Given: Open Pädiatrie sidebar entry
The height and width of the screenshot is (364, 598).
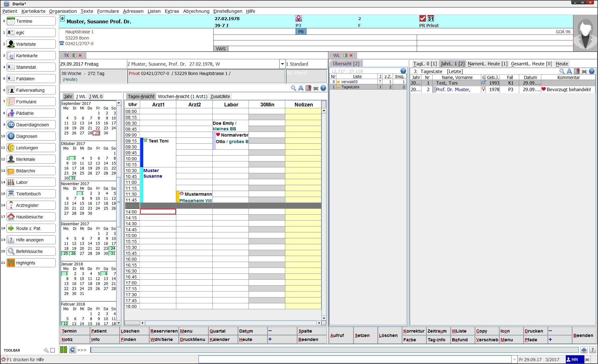Looking at the screenshot, I should point(31,113).
